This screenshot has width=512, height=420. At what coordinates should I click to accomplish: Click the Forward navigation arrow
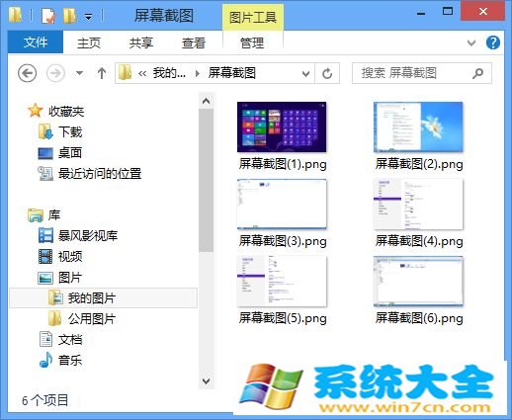click(55, 73)
